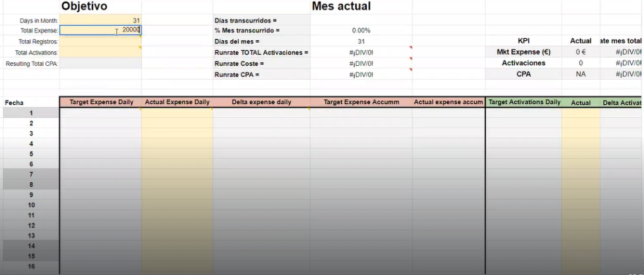Click the Actual header in KPI table
The image size is (644, 275).
click(580, 41)
